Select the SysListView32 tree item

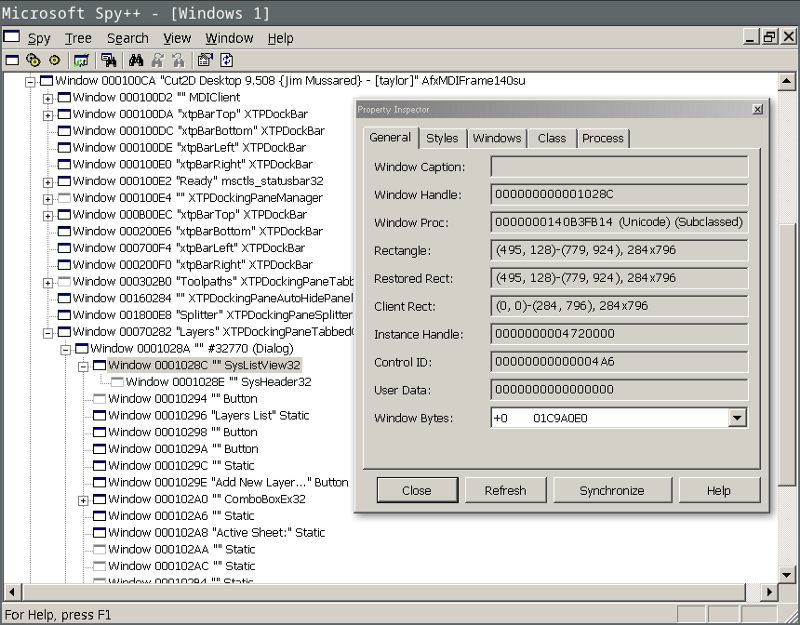coord(208,365)
